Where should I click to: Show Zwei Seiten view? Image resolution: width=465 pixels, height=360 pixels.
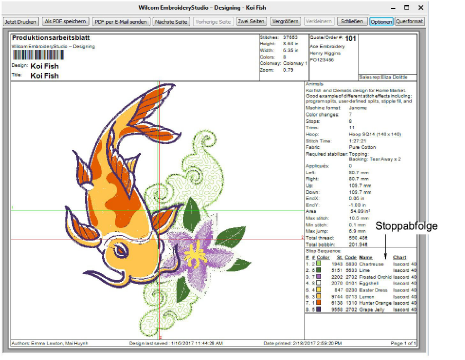pos(251,21)
